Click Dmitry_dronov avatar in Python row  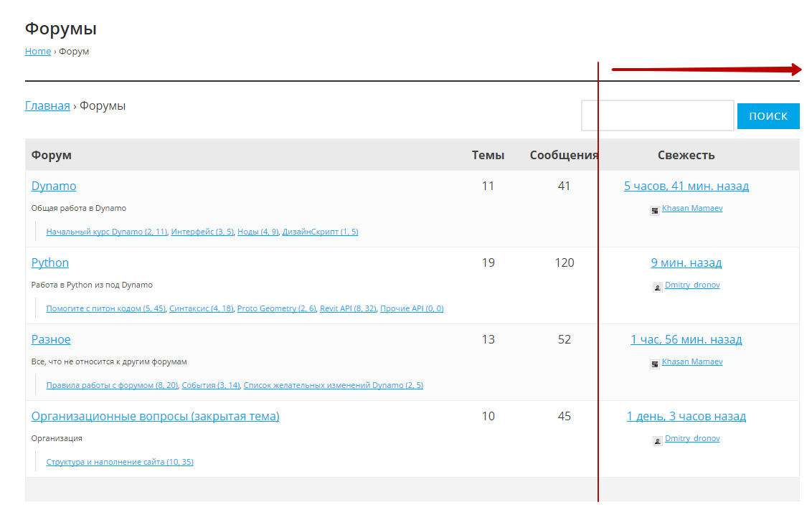pos(657,288)
